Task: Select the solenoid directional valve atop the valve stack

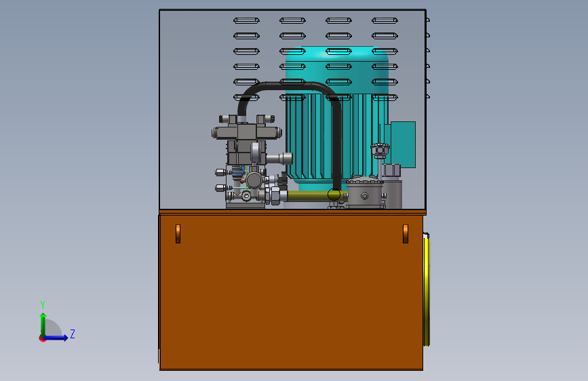Action: coord(247,132)
